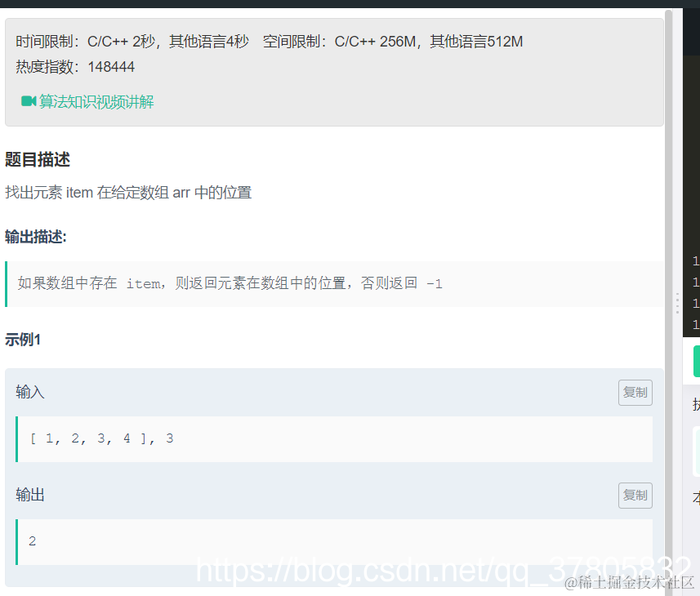Screen dimensions: 700x596
Task: Click the sample output value 2
Action: pos(32,541)
